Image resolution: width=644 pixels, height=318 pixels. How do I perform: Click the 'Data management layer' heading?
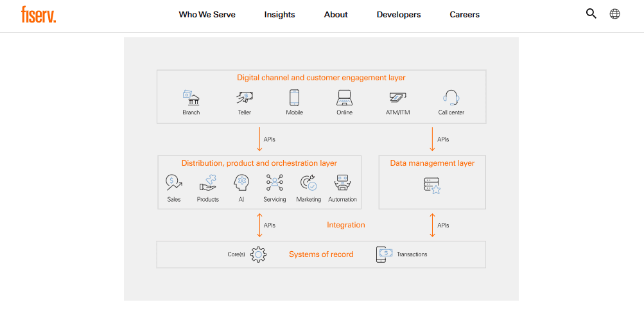pyautogui.click(x=432, y=163)
